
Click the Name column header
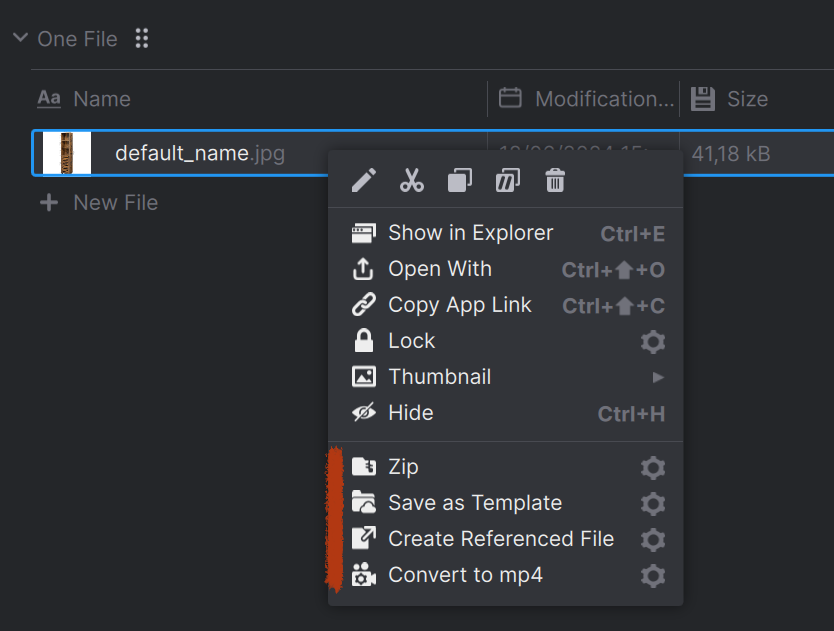tap(101, 99)
